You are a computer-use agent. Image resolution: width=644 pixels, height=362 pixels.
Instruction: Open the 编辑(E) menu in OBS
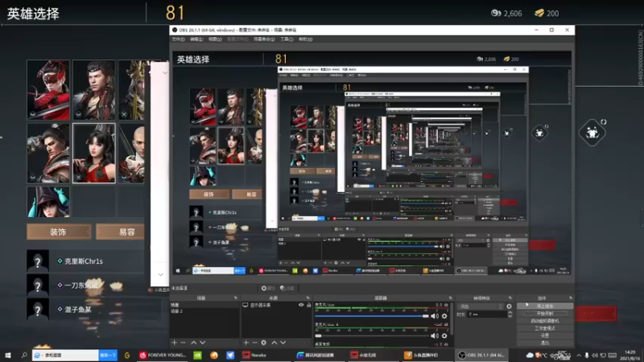pyautogui.click(x=196, y=39)
